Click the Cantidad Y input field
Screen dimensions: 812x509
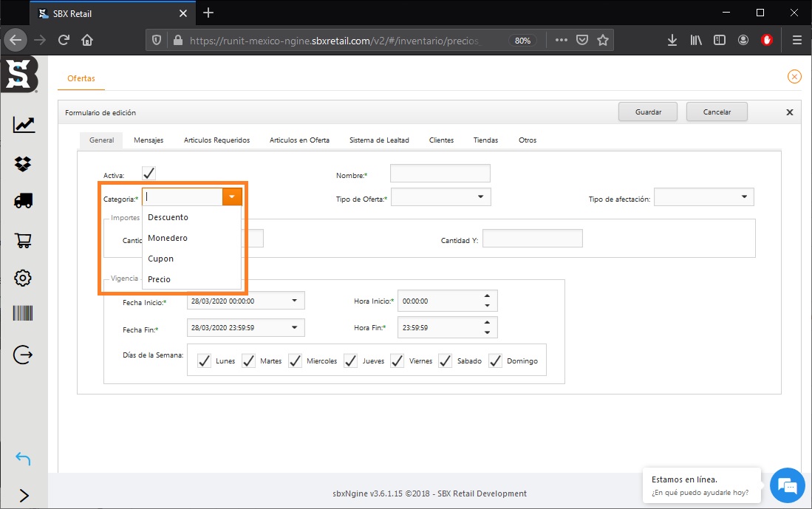[x=533, y=238]
